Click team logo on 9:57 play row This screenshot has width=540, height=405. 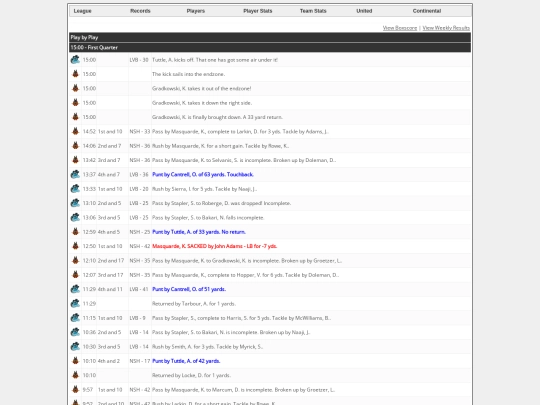[75, 390]
